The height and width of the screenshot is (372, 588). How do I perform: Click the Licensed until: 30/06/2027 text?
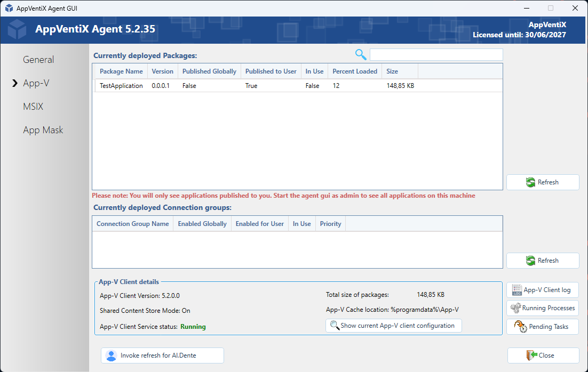coord(519,35)
